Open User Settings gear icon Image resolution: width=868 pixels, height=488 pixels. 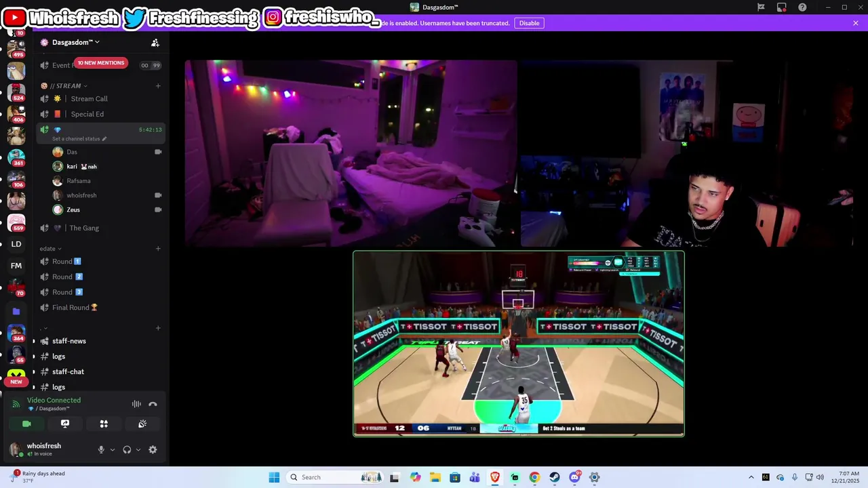coord(153,449)
